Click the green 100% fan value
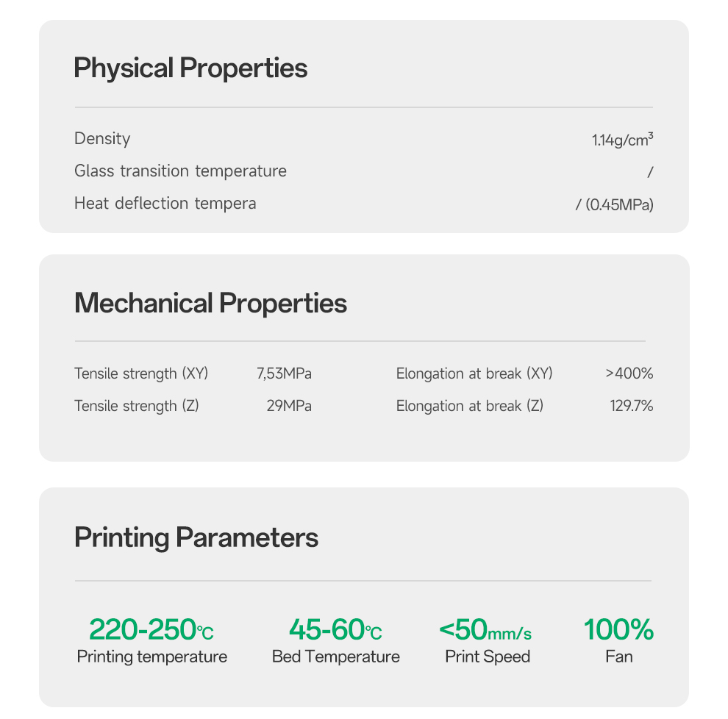Viewport: 728px width, 719px height. 618,630
